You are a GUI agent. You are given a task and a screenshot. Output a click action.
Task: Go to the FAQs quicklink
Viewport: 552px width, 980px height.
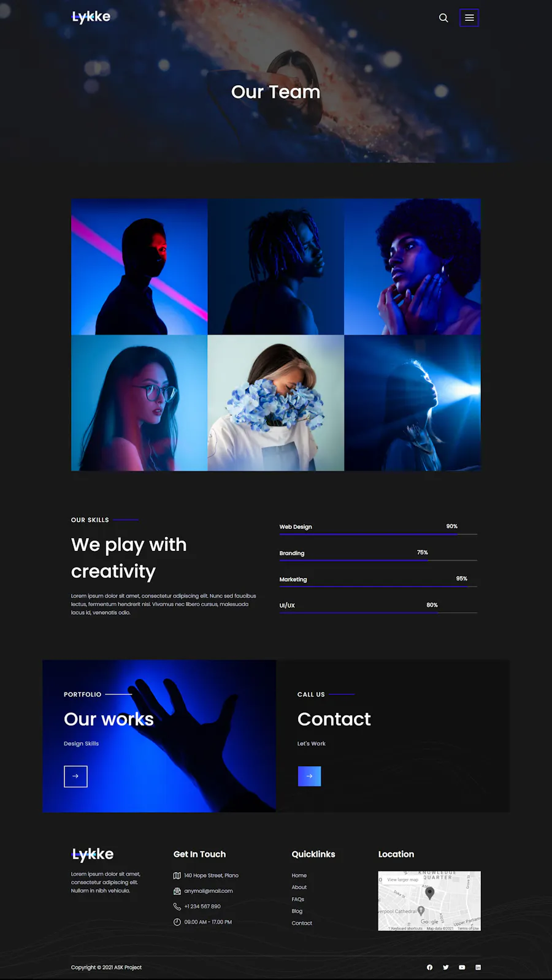[x=298, y=899]
